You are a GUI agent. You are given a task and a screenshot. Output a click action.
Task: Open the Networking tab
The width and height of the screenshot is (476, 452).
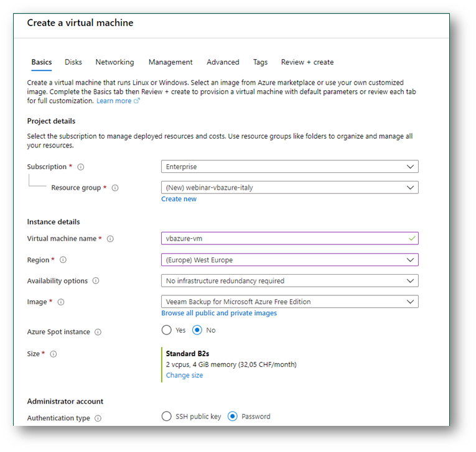click(x=114, y=62)
